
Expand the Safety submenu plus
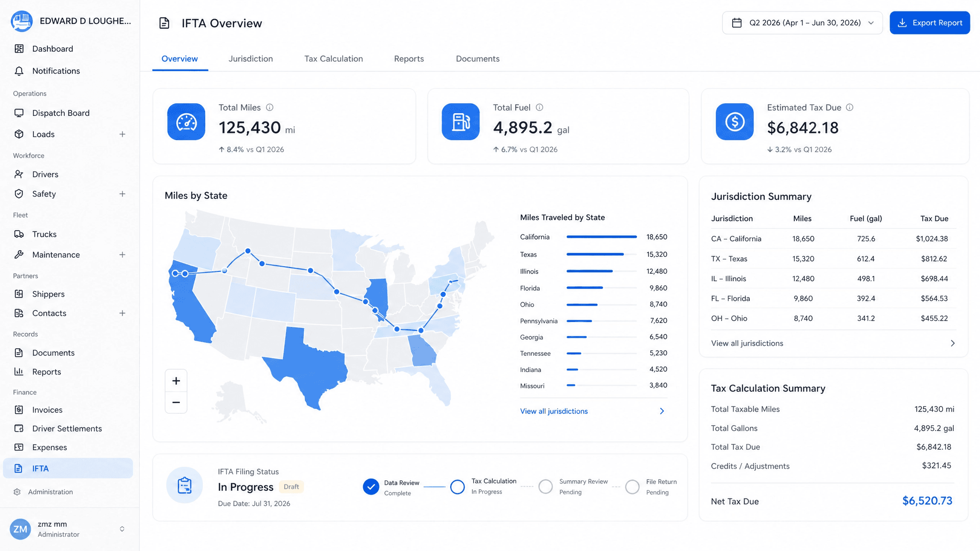(x=122, y=194)
